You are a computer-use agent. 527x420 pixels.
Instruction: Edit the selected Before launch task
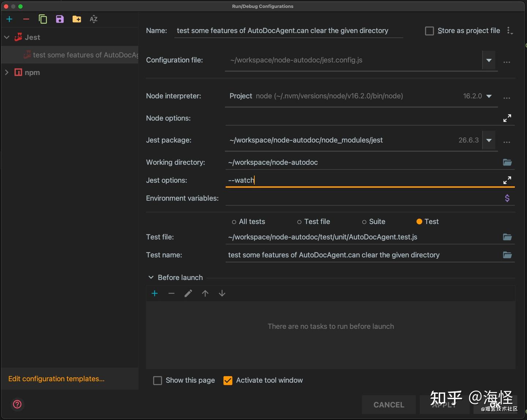[188, 293]
